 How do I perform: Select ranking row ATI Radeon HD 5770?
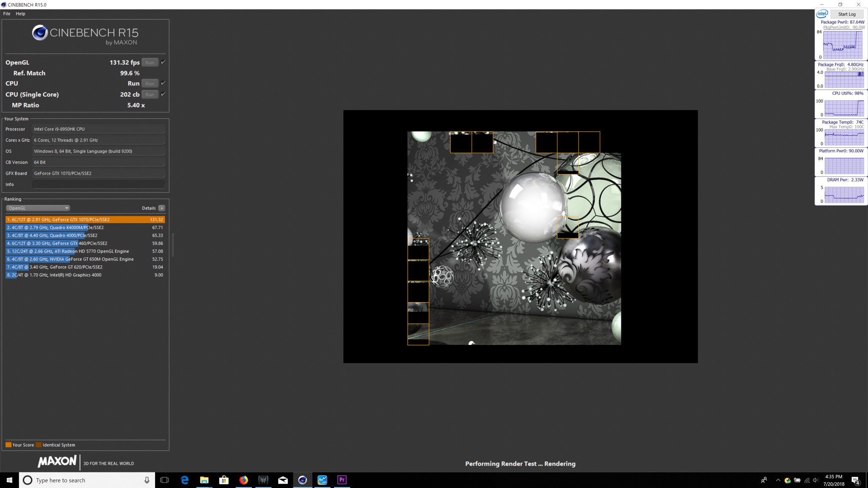click(85, 251)
